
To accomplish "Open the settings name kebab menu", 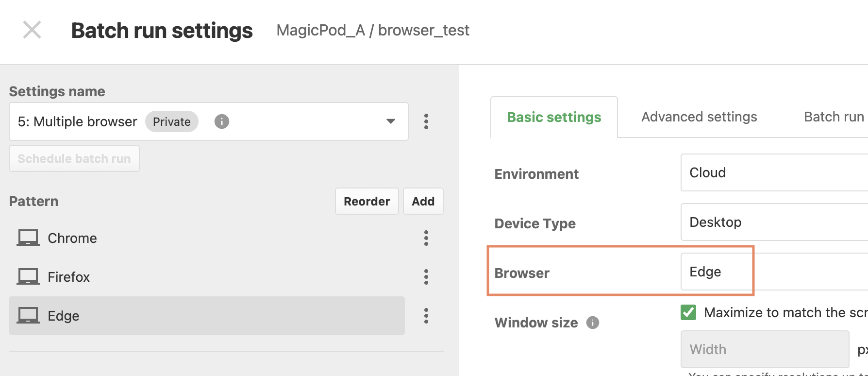I will click(426, 121).
